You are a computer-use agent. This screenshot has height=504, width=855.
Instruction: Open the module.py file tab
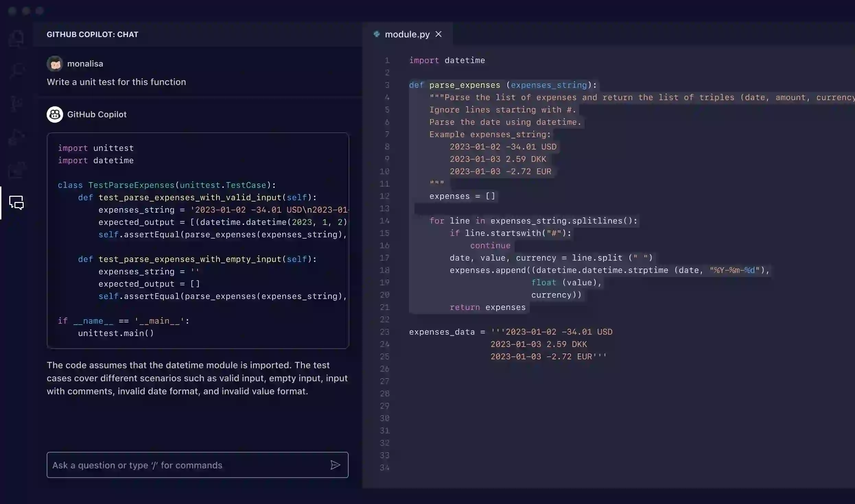tap(407, 34)
